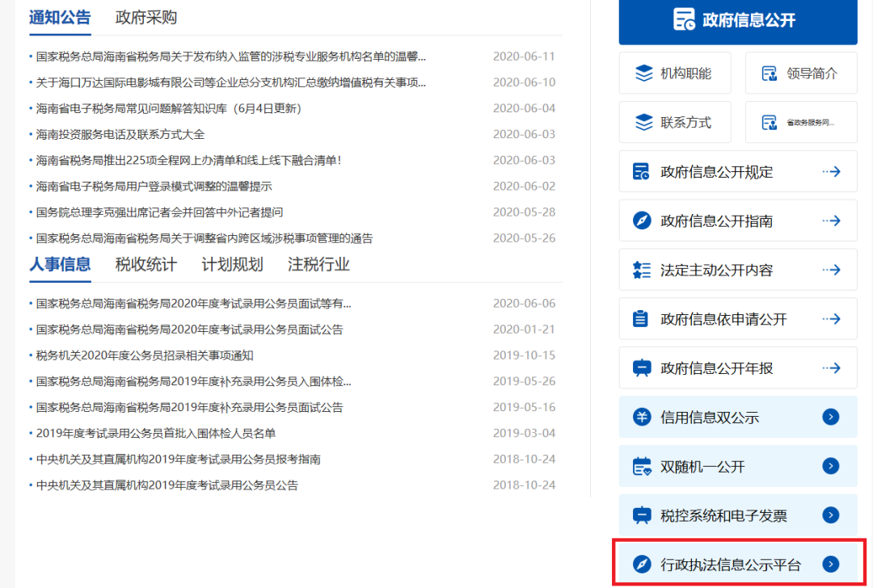Viewport: 873px width, 588px height.
Task: Open 海南省电子税务局常见问题解答知识库 article
Action: coord(169,108)
